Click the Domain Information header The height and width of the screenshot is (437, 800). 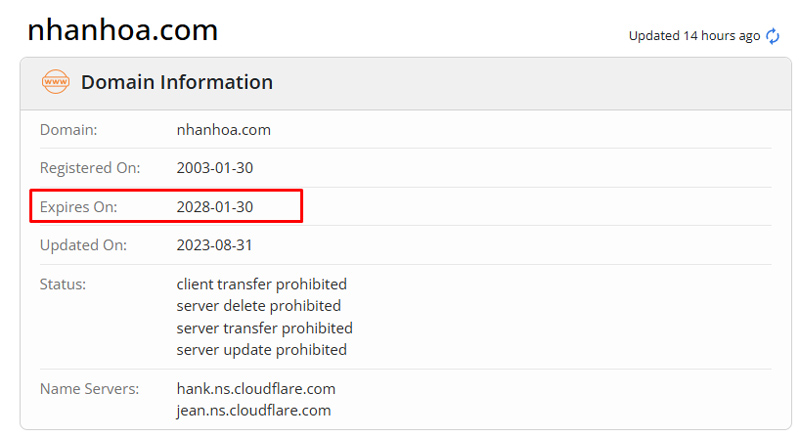[x=176, y=82]
